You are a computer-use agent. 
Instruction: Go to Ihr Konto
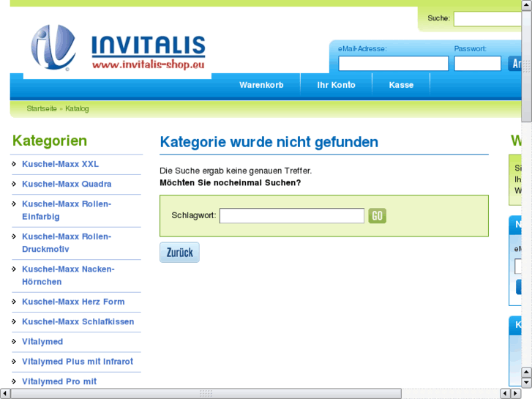coord(336,85)
